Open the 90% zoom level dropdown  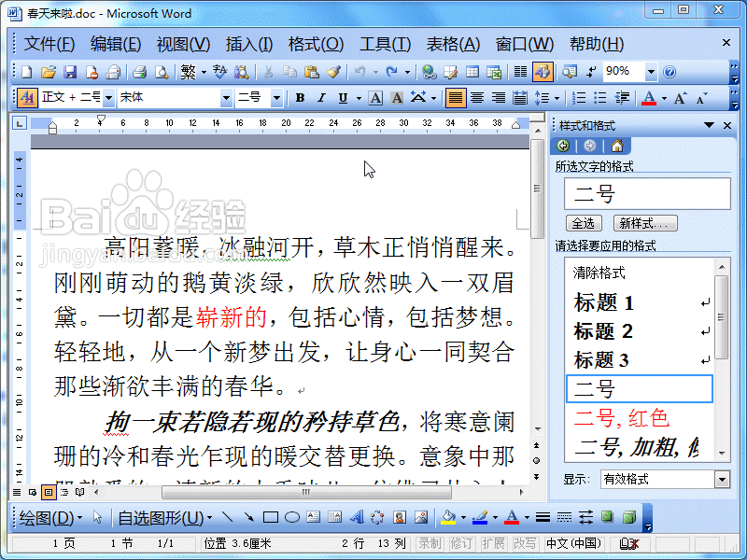pos(650,72)
